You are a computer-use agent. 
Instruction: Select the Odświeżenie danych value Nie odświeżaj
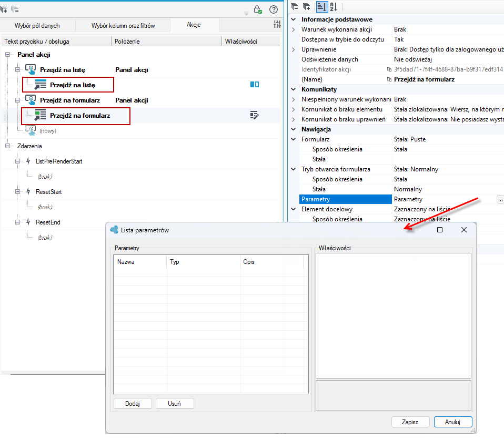413,59
